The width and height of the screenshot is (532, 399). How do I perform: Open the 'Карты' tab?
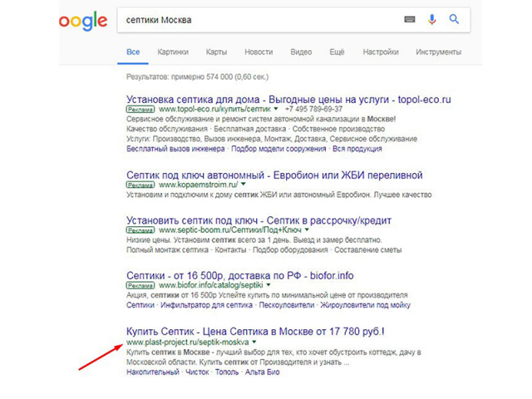pyautogui.click(x=216, y=52)
